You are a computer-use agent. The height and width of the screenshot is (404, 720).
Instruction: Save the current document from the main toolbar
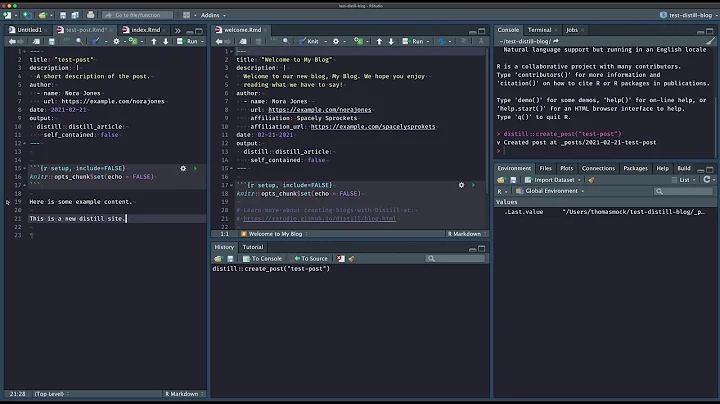[x=63, y=15]
